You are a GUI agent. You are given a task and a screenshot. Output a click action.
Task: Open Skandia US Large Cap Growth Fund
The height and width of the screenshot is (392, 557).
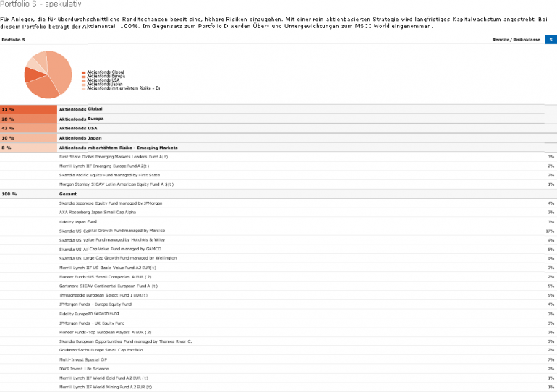pos(278,258)
